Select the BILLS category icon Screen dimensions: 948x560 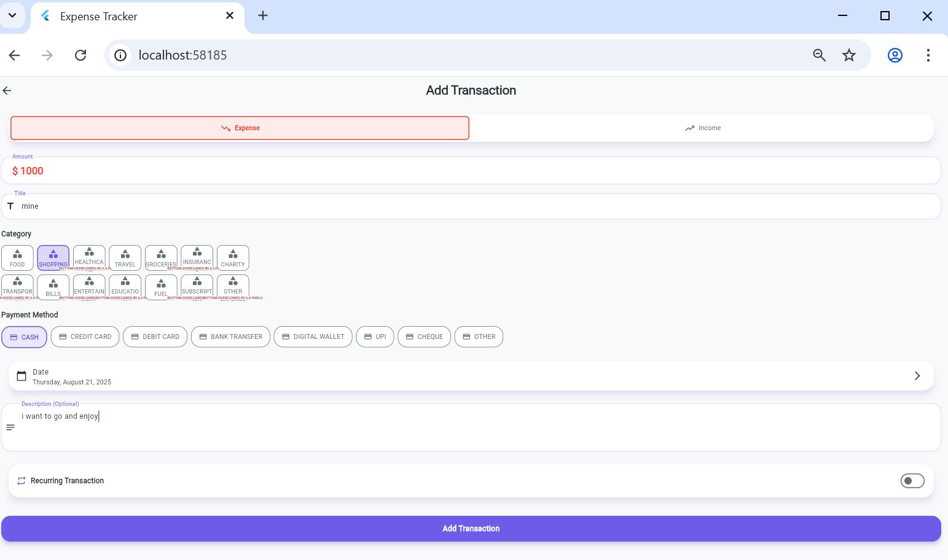(x=53, y=286)
